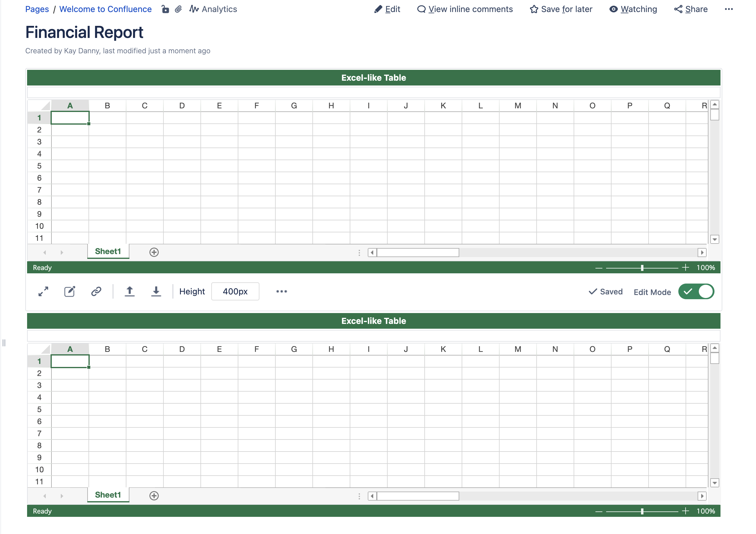The image size is (756, 534).
Task: Click the upload arrow icon
Action: [129, 292]
